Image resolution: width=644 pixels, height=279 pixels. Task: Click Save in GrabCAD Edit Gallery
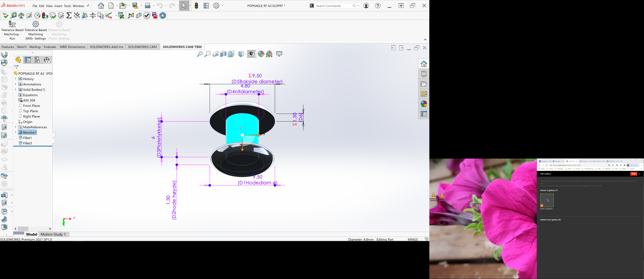tap(633, 174)
